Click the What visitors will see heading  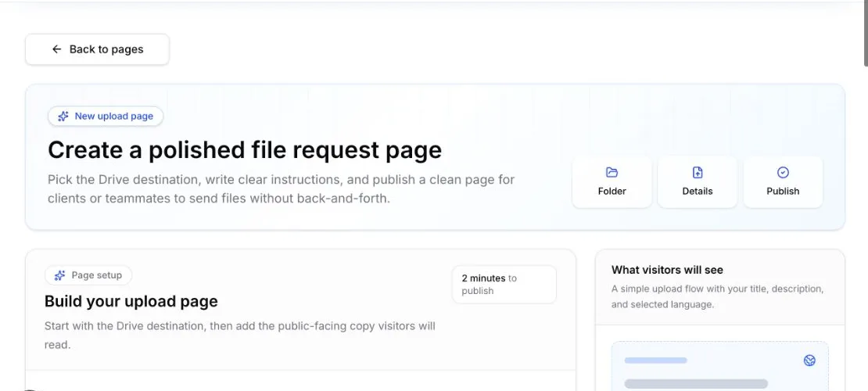[x=667, y=270]
